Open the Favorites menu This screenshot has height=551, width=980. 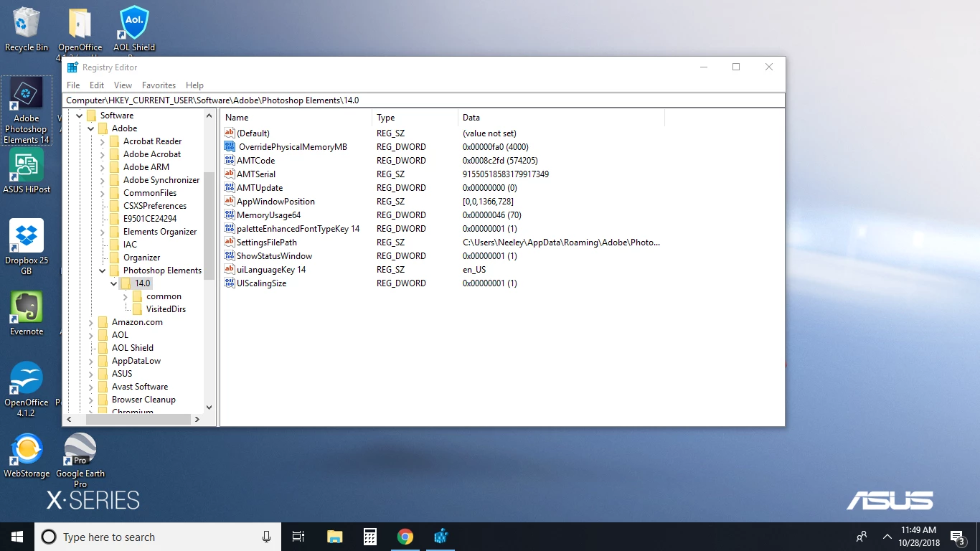coord(159,85)
